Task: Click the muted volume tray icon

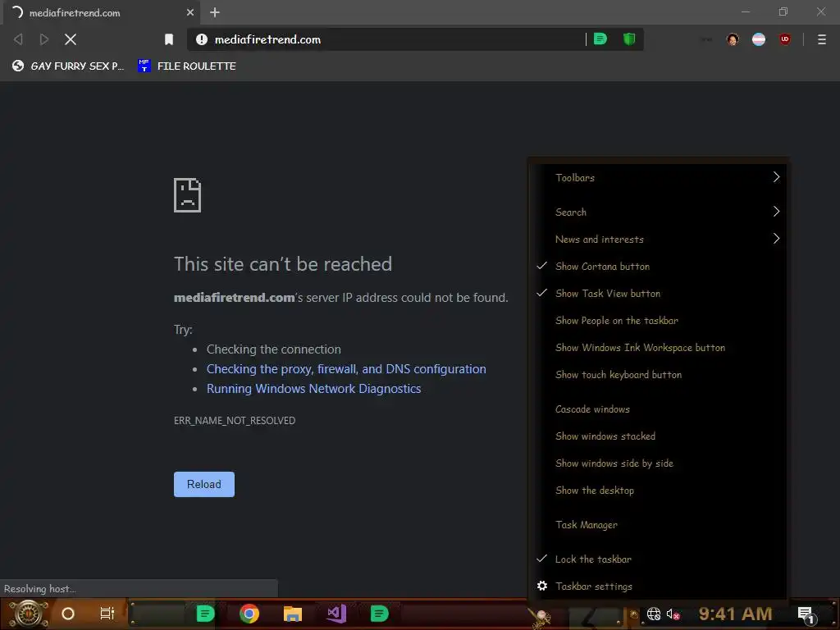Action: point(673,614)
